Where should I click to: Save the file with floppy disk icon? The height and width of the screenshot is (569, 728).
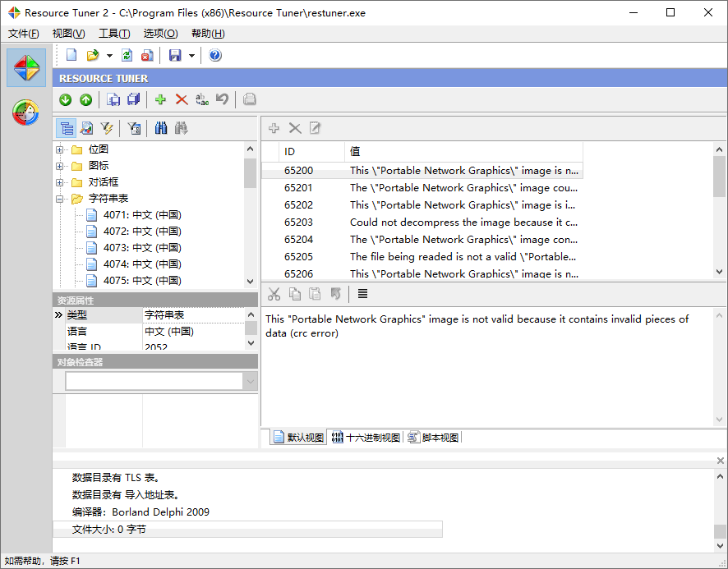pyautogui.click(x=175, y=55)
